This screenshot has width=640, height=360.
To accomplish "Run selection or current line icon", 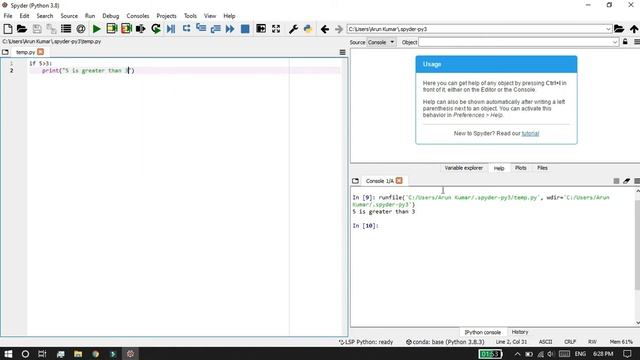I will [140, 29].
